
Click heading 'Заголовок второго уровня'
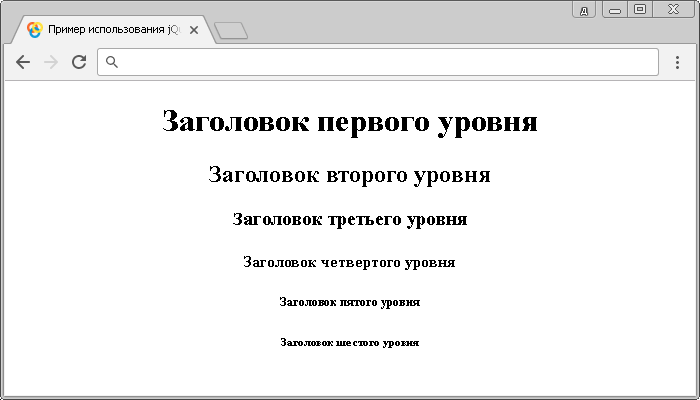tap(350, 175)
